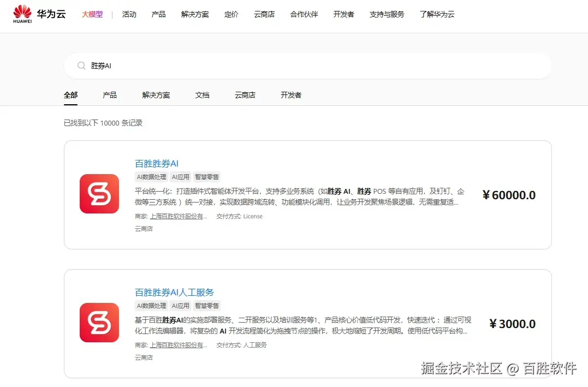Click inside the search input field

218,65
